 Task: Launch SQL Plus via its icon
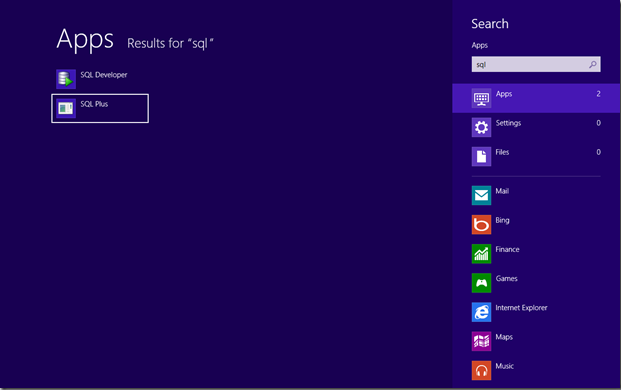tap(66, 108)
